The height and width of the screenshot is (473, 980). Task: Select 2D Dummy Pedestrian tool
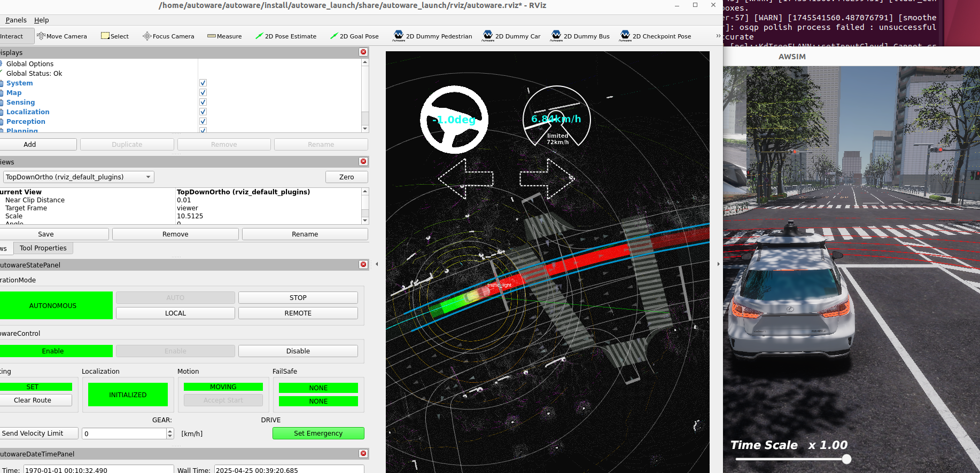433,36
